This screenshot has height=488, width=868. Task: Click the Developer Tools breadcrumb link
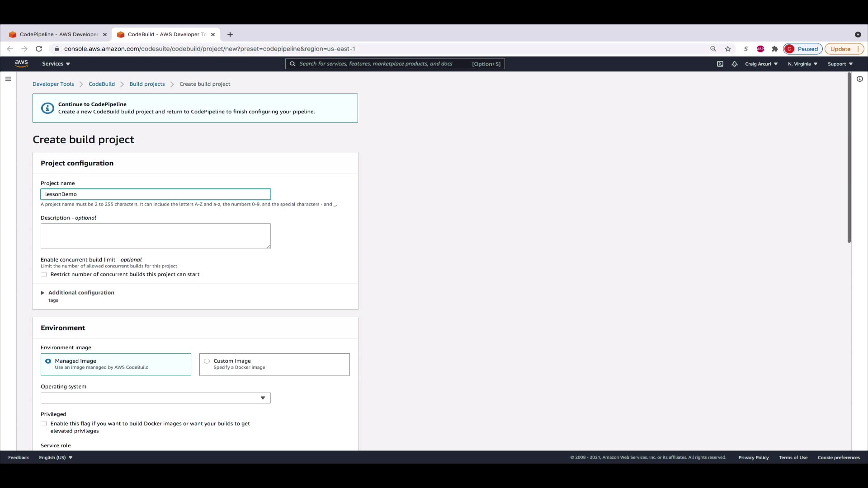click(53, 84)
